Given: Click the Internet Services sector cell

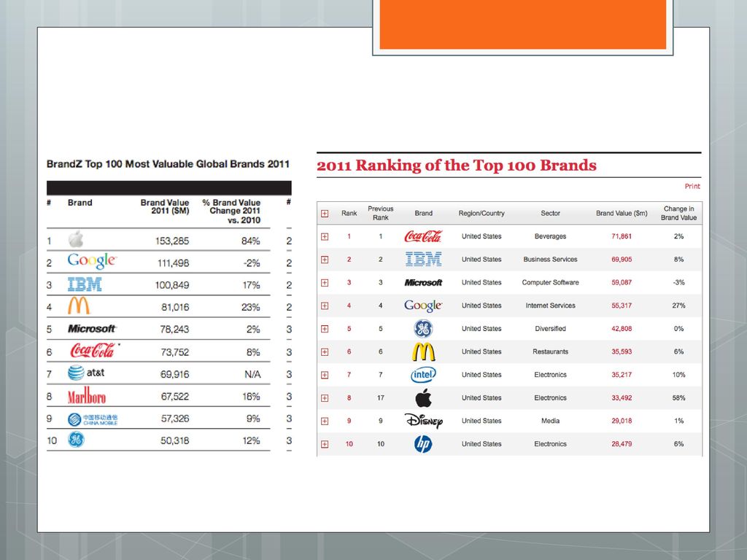Looking at the screenshot, I should pyautogui.click(x=550, y=306).
